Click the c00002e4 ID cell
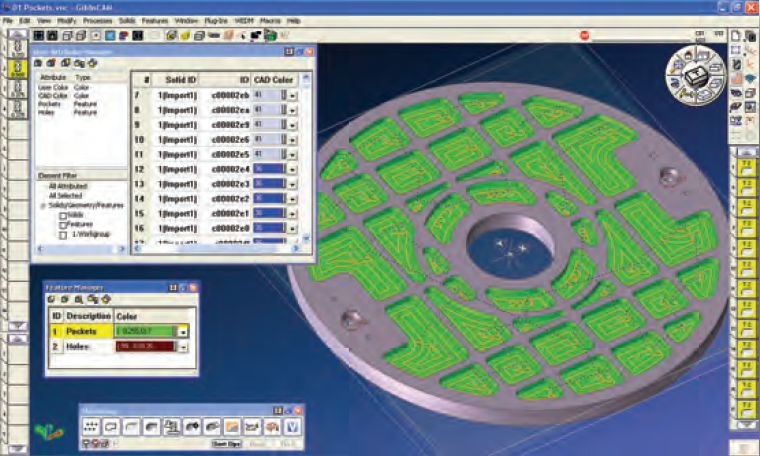This screenshot has width=760, height=456. (x=230, y=169)
